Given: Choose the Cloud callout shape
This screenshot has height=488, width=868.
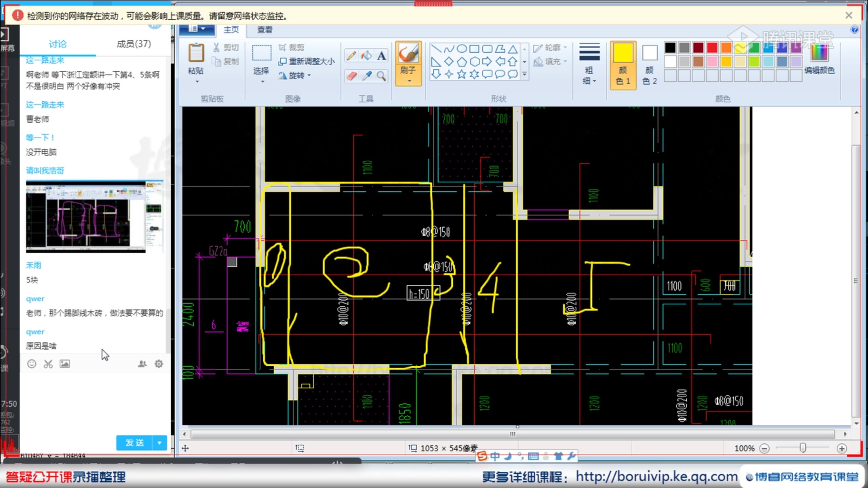Looking at the screenshot, I should [x=513, y=74].
